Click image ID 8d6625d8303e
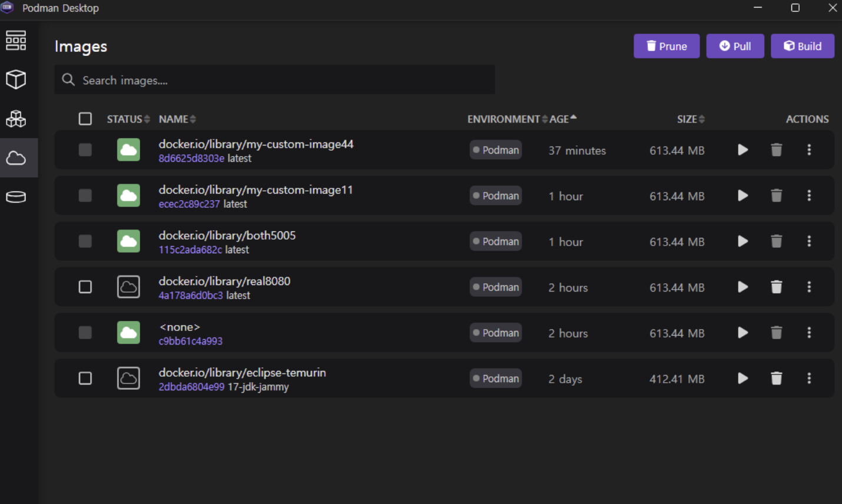This screenshot has height=504, width=842. [x=191, y=158]
